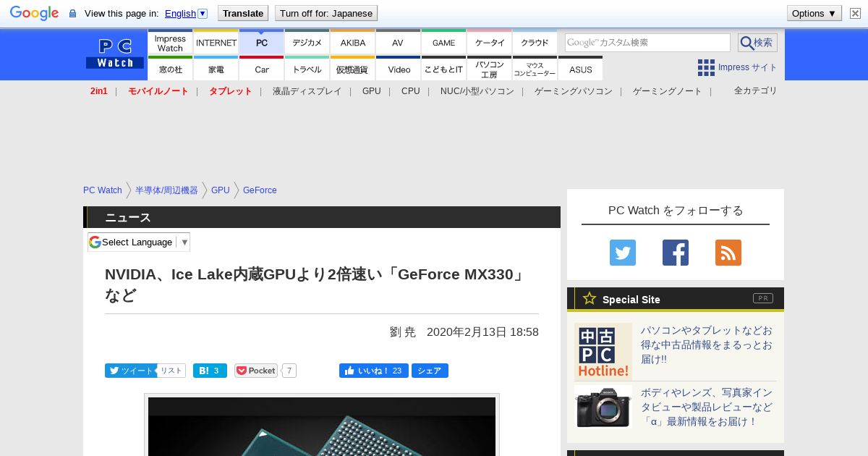The image size is (868, 456).
Task: Open the パソコン工房 tab
Action: click(490, 69)
